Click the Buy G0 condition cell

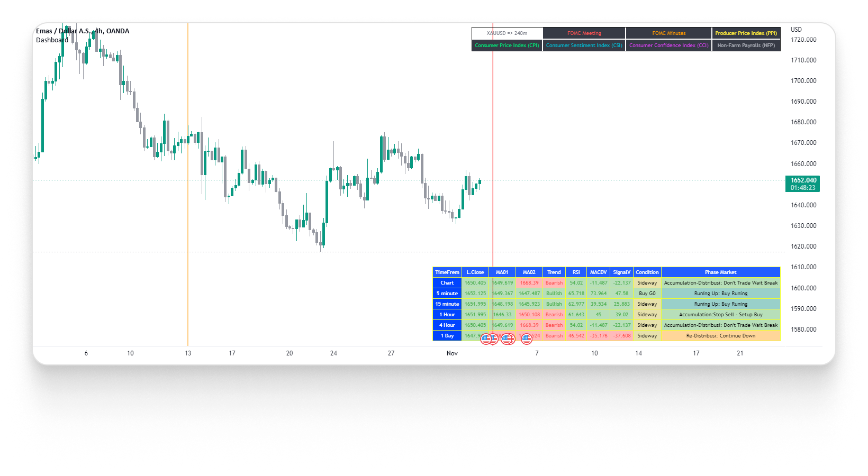(x=647, y=294)
